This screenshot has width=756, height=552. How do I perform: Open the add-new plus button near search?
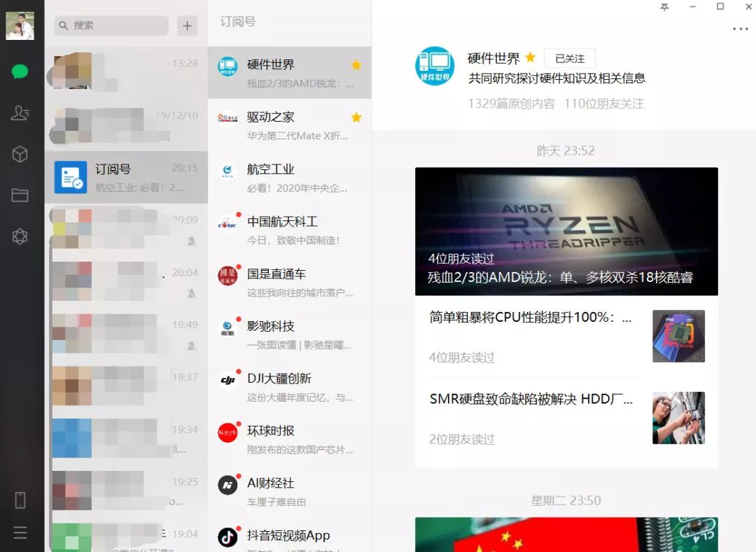pos(187,25)
